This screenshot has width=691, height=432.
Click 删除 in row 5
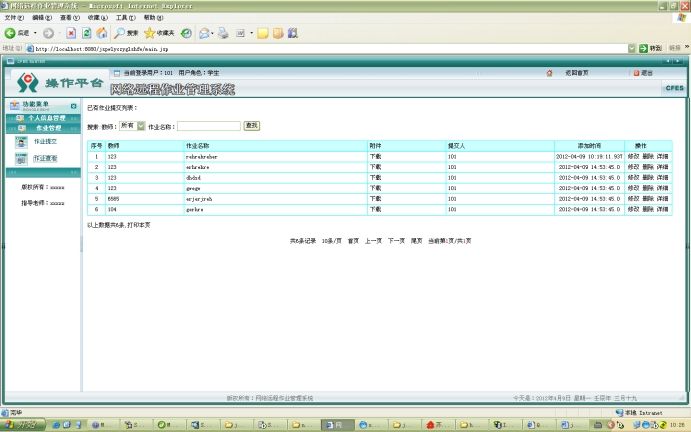648,199
